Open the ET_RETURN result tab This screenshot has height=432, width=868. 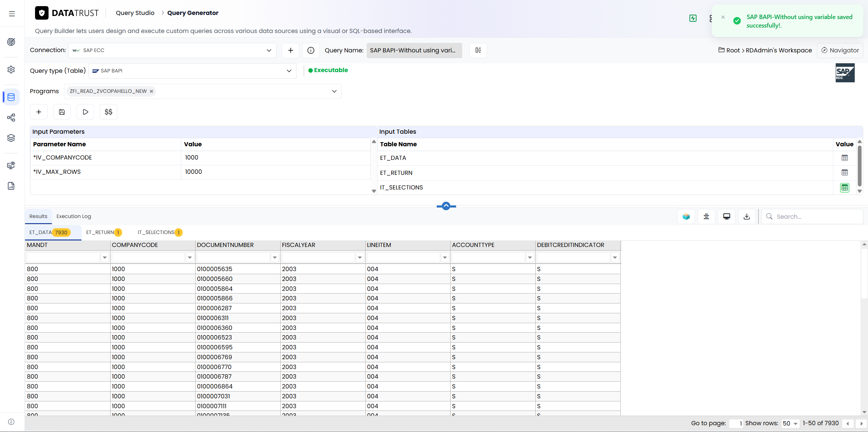104,232
